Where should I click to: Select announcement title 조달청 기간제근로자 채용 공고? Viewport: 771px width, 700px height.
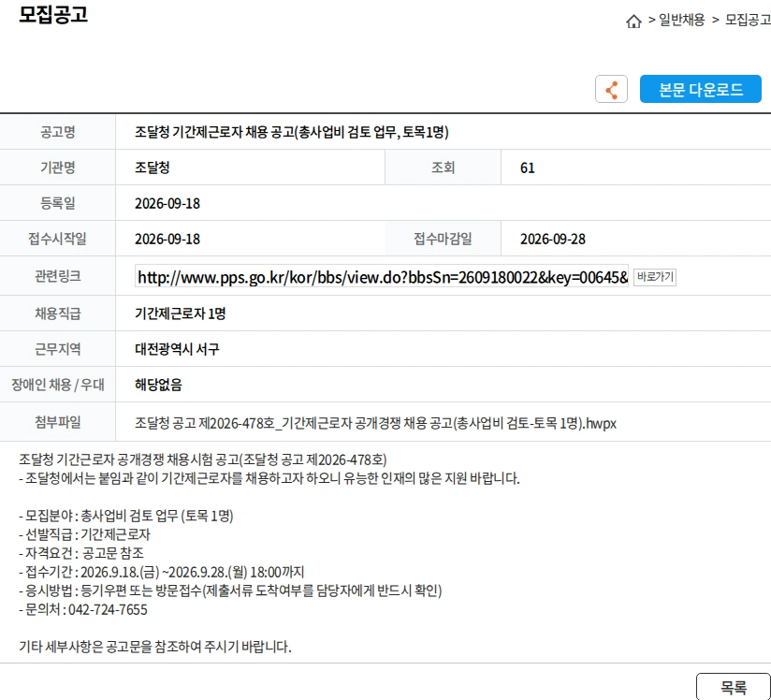(292, 132)
